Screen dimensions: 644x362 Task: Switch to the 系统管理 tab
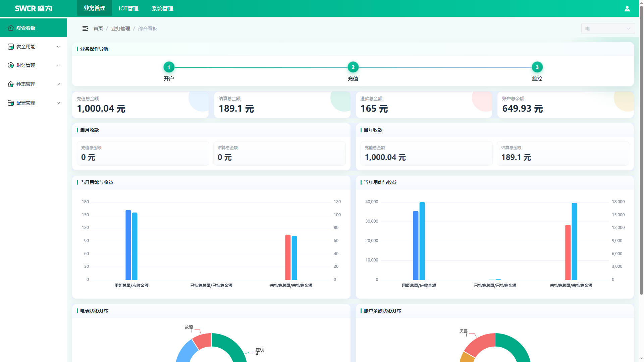[162, 8]
